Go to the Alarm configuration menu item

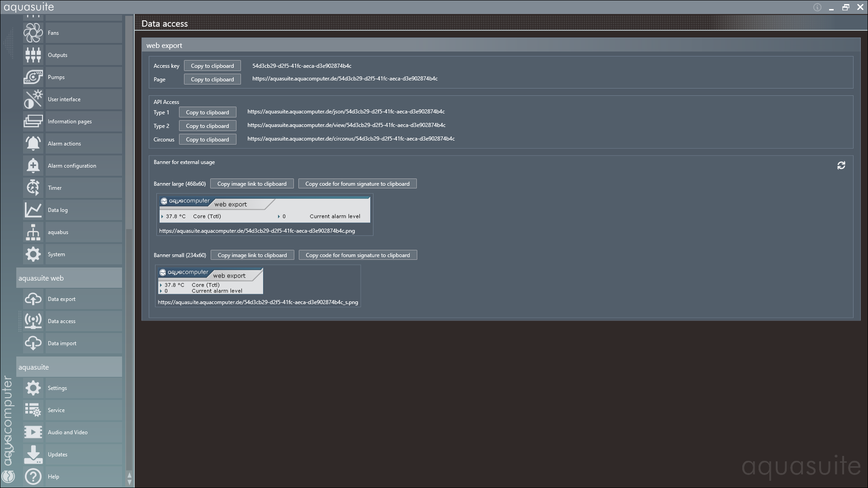click(84, 166)
